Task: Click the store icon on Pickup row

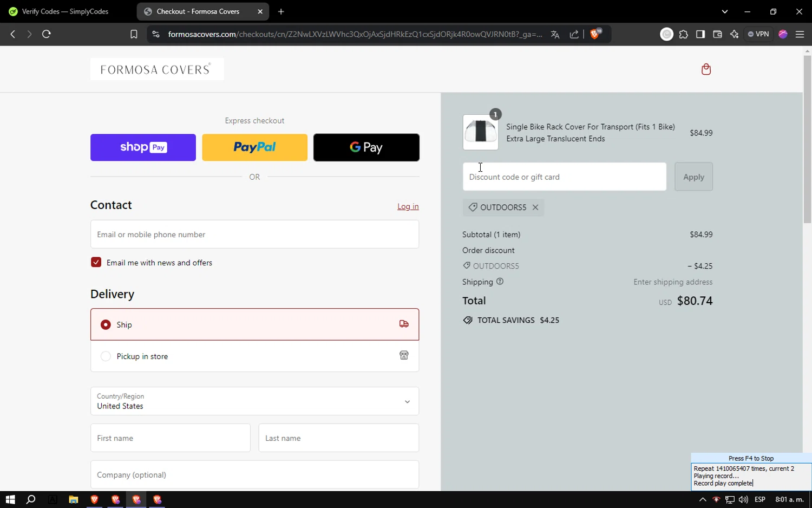Action: tap(404, 356)
